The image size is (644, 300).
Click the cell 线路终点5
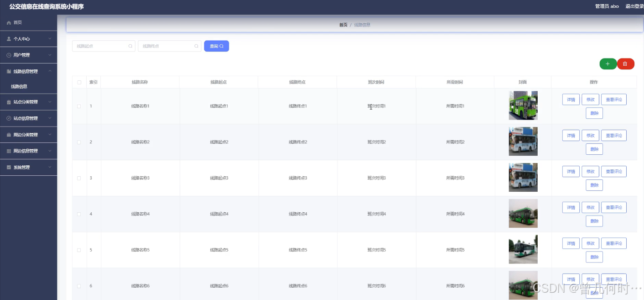[298, 250]
